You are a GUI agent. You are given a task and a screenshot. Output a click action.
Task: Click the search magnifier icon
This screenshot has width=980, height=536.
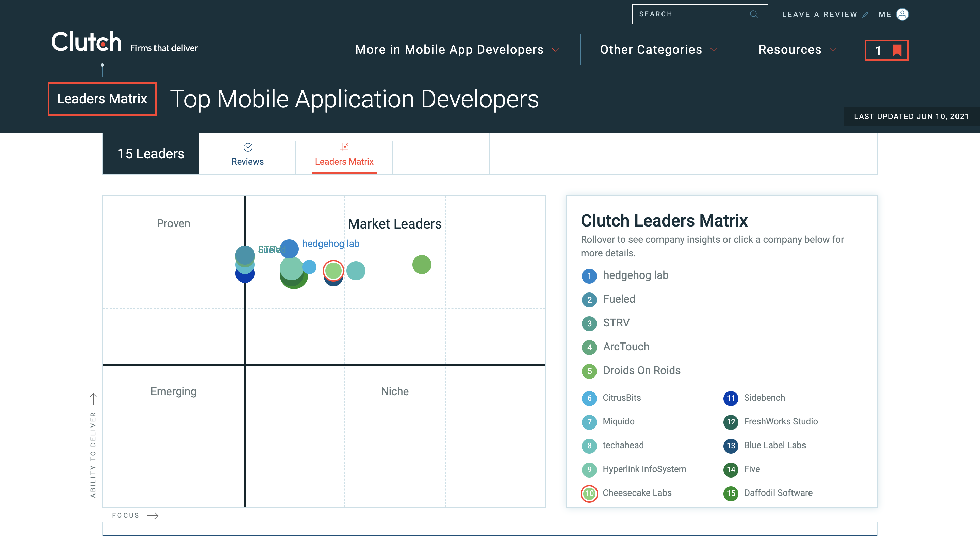point(753,14)
